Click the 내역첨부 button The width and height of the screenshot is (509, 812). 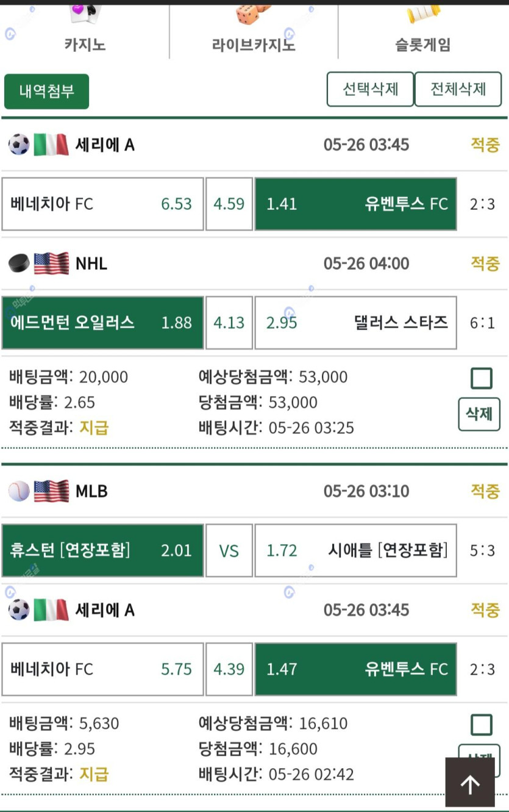[x=47, y=92]
